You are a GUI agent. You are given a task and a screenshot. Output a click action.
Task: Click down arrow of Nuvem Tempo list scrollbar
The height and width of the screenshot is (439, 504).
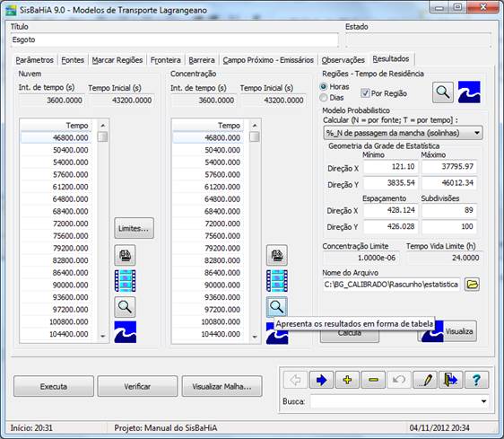[103, 336]
